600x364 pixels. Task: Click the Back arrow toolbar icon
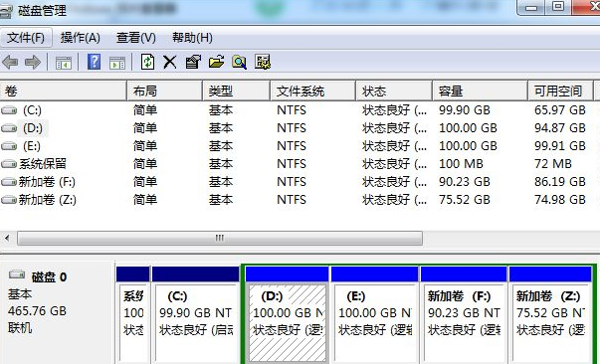[x=10, y=62]
